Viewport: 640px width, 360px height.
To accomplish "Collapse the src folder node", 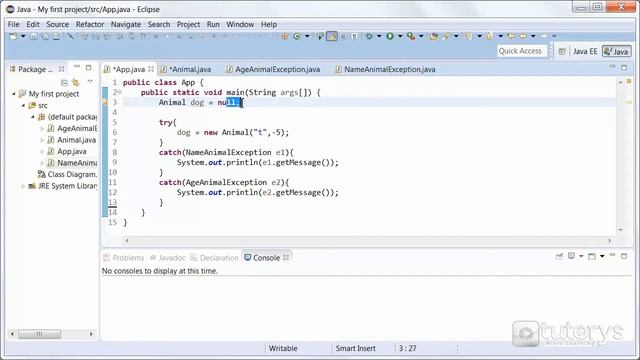I will (x=23, y=105).
